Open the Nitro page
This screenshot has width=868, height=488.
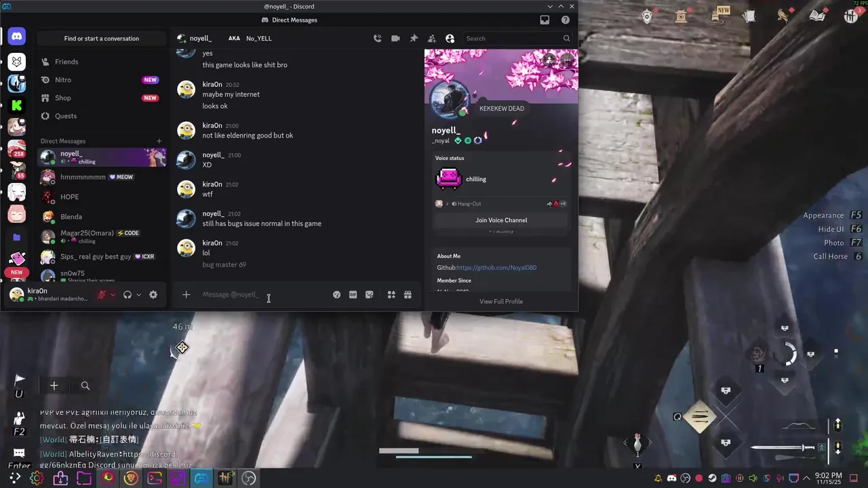(102, 80)
